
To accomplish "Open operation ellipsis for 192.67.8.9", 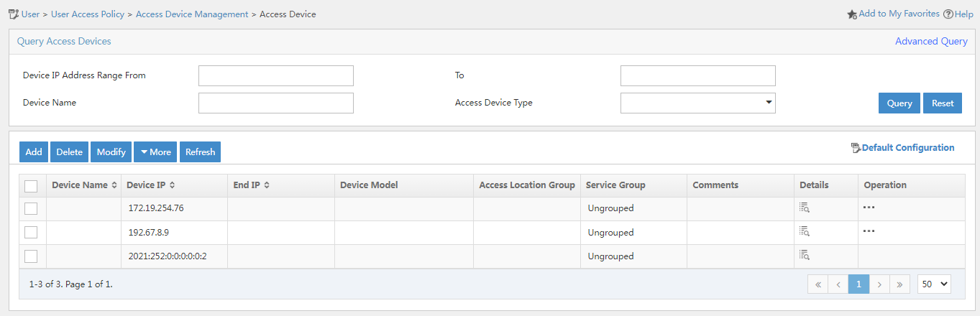I will point(869,231).
